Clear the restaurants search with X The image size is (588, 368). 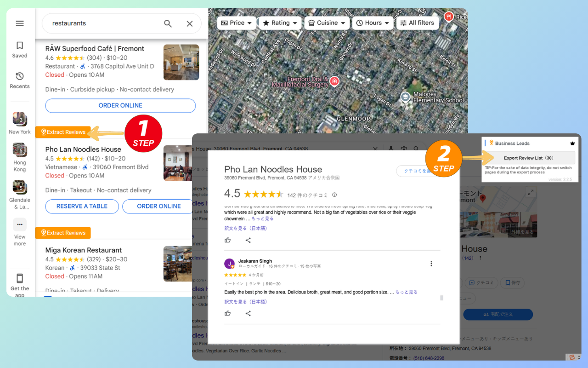click(189, 23)
